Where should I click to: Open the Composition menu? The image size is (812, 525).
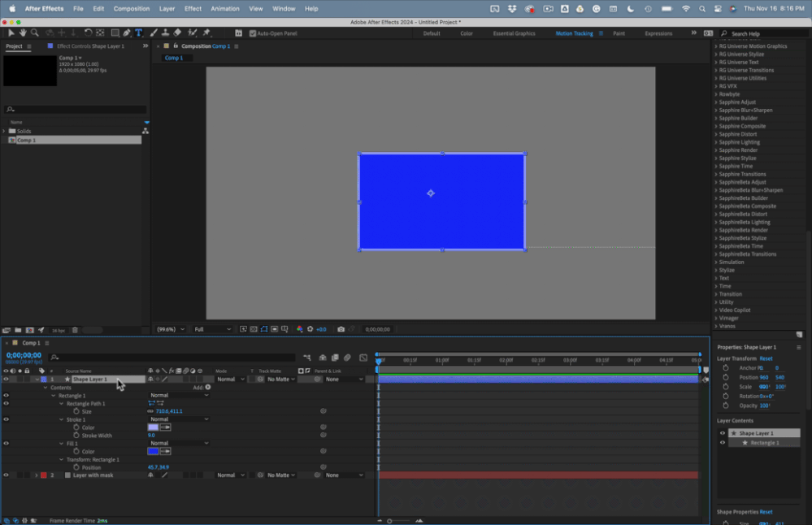coord(131,8)
